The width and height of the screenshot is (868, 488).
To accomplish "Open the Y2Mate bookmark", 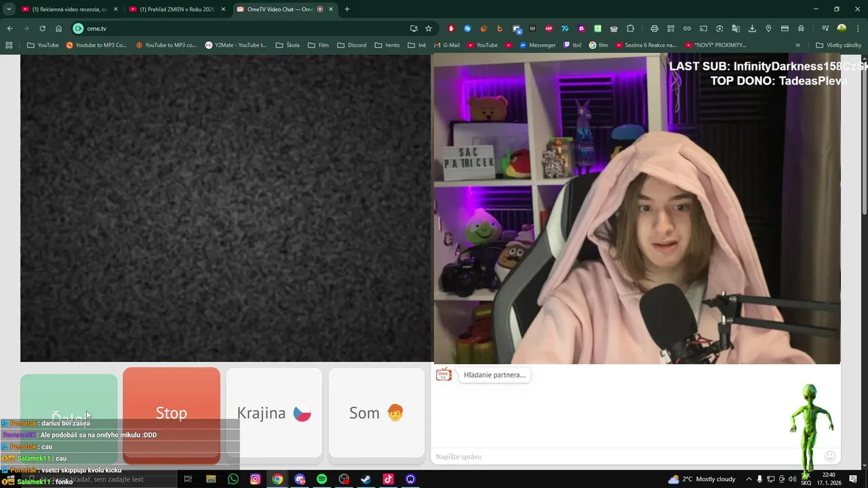I will (236, 45).
